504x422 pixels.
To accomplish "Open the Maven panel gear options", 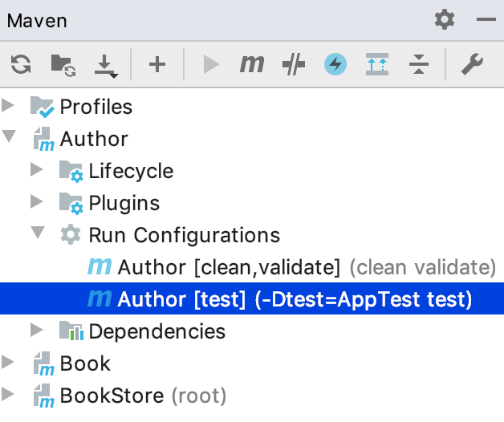I will 444,19.
